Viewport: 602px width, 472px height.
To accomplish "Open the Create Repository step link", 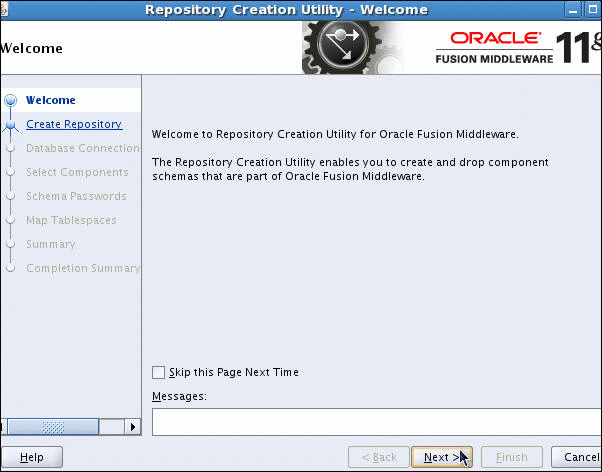I will click(74, 124).
